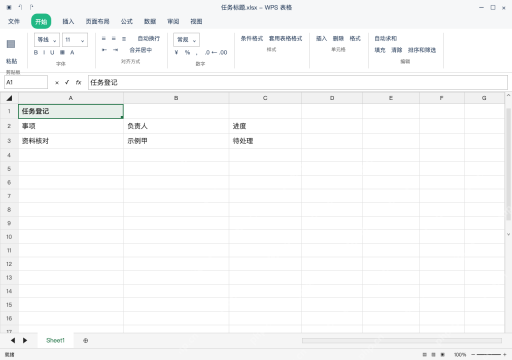Click the decrease decimal .00 icon
Viewport: 512px width, 360px height.
pos(223,52)
